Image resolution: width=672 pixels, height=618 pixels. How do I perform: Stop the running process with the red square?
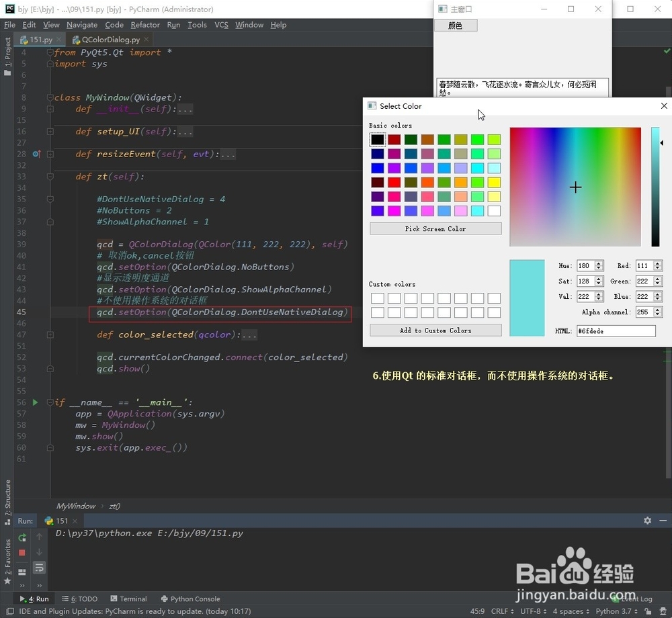[x=22, y=552]
